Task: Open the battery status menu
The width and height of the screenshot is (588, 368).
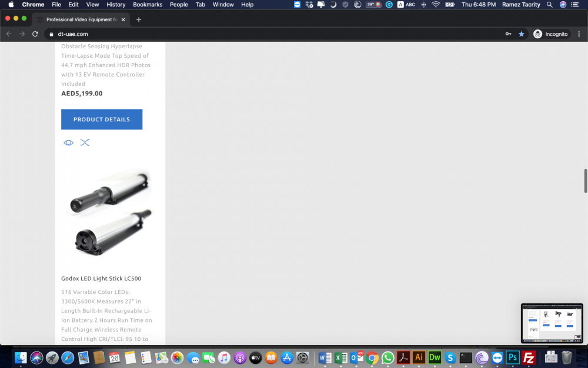Action: [x=450, y=5]
